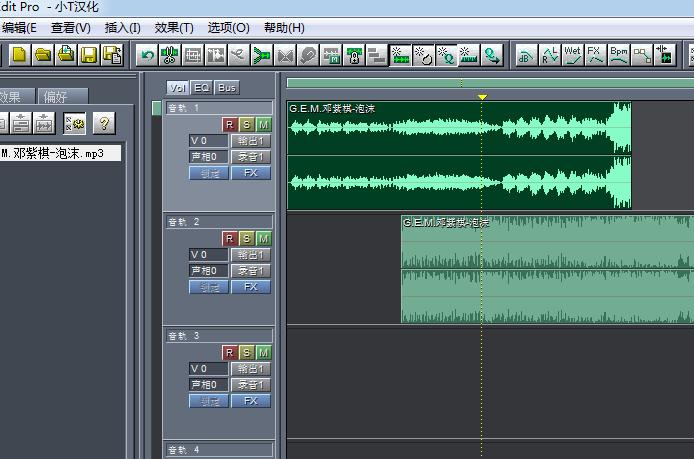Solo track 3 with the S button

(247, 353)
